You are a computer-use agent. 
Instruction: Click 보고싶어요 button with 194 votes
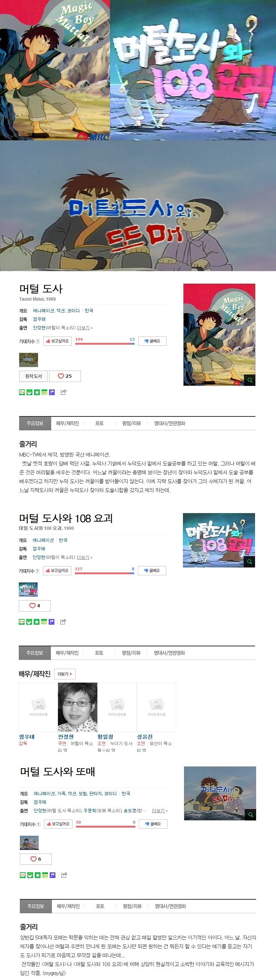pos(58,341)
